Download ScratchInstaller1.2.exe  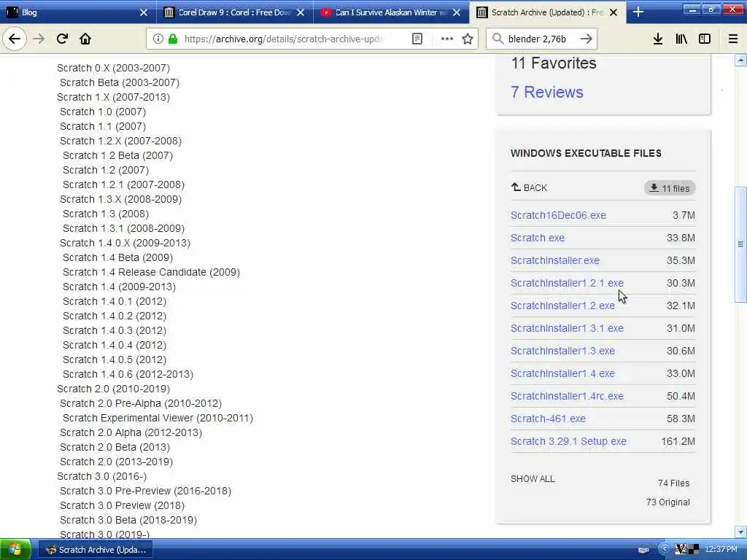[562, 306]
